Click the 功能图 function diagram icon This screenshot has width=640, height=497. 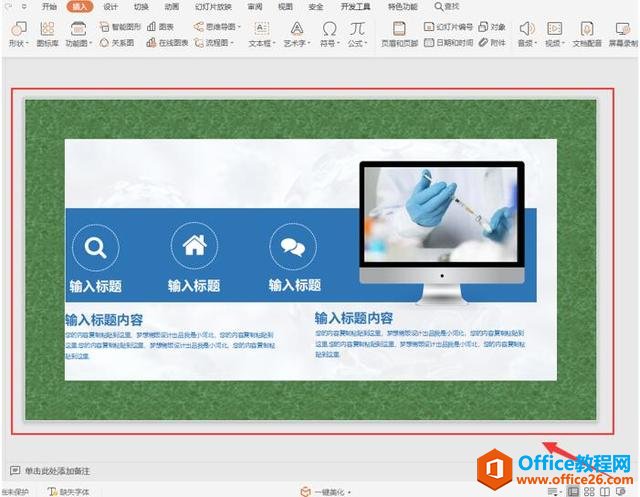click(x=78, y=29)
